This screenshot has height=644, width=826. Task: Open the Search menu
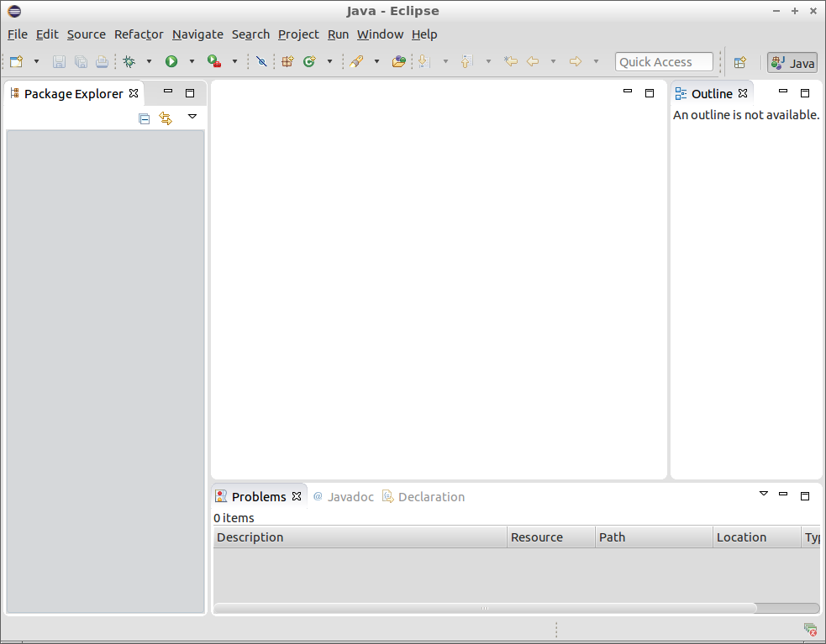coord(250,34)
